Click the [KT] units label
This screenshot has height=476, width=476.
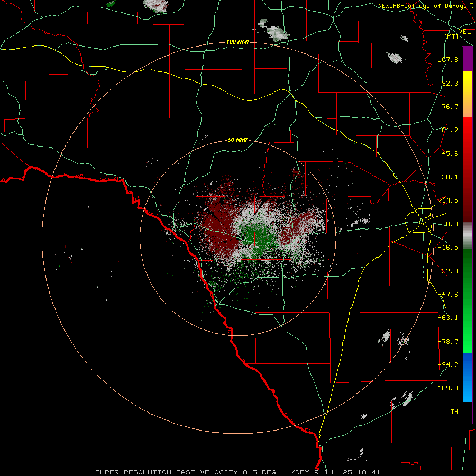[x=452, y=36]
